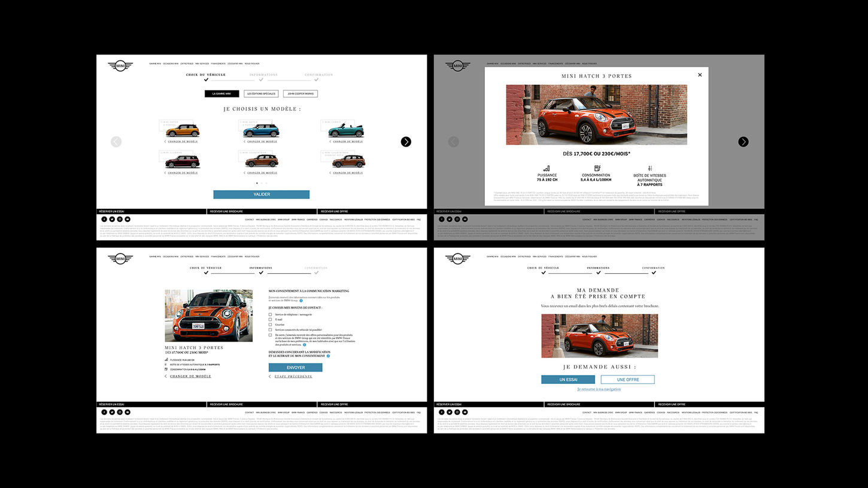Viewport: 868px width, 488px height.
Task: Click 'Changer de modèle' under the teal cabrio
Action: tap(348, 142)
